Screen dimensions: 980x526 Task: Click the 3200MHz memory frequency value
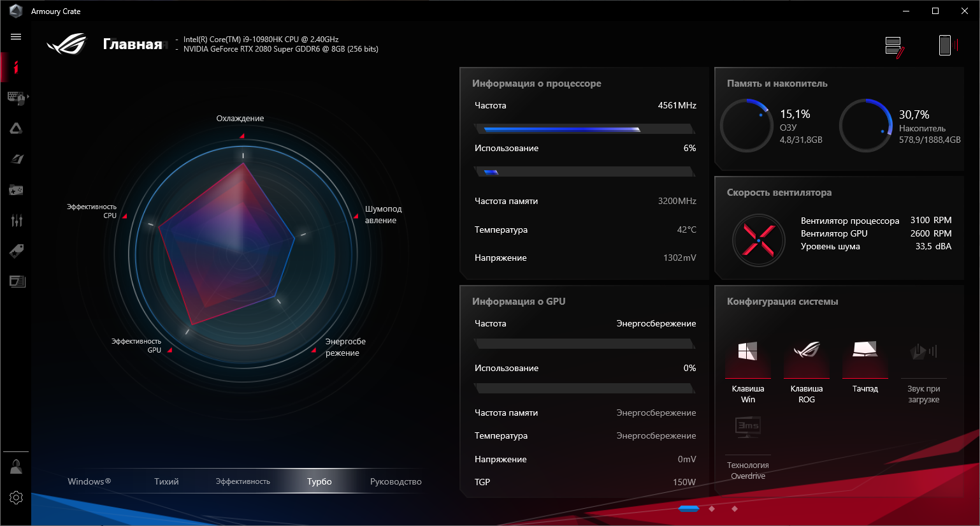point(677,201)
